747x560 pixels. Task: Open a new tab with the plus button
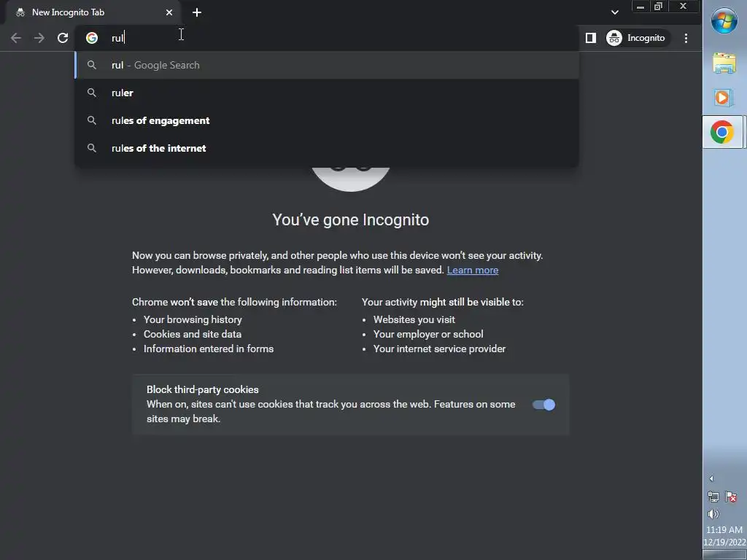pos(197,12)
